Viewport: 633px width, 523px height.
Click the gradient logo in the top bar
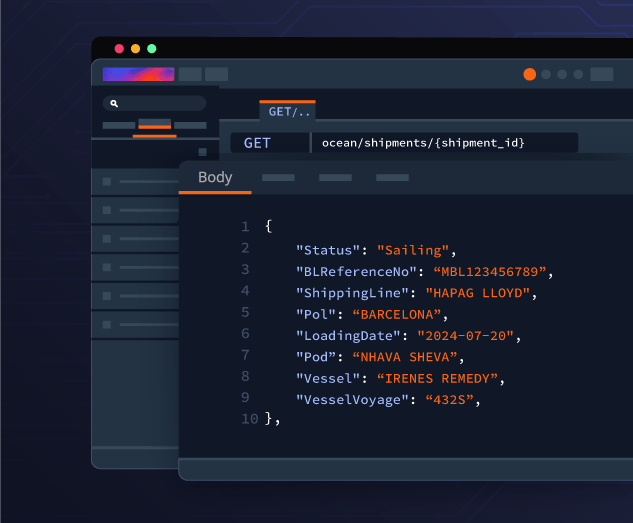click(138, 74)
